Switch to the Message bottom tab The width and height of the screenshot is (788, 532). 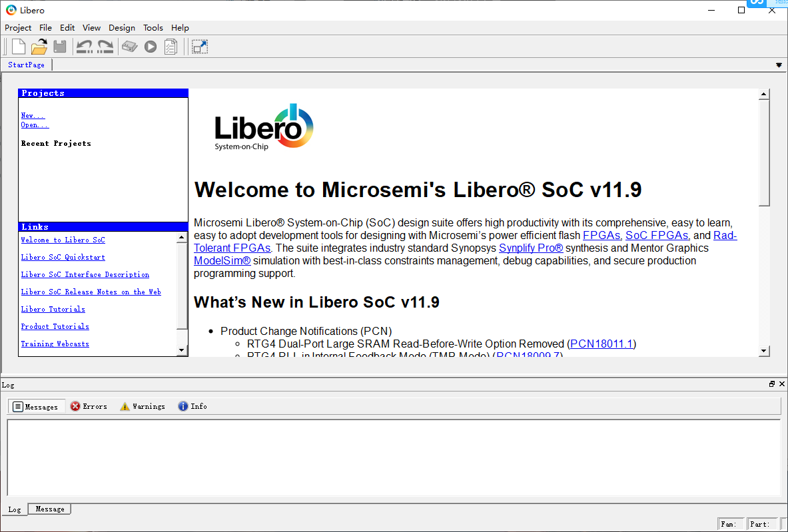coord(50,509)
